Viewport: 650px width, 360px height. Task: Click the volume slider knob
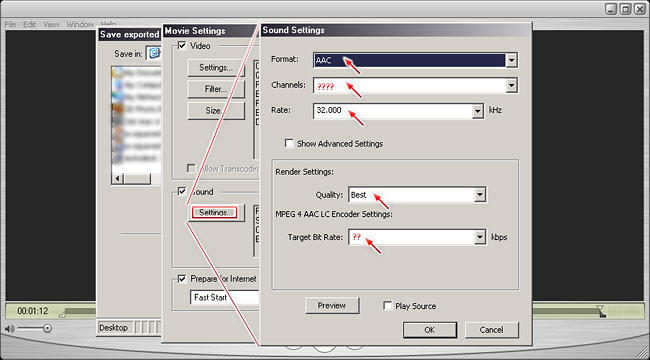point(47,328)
